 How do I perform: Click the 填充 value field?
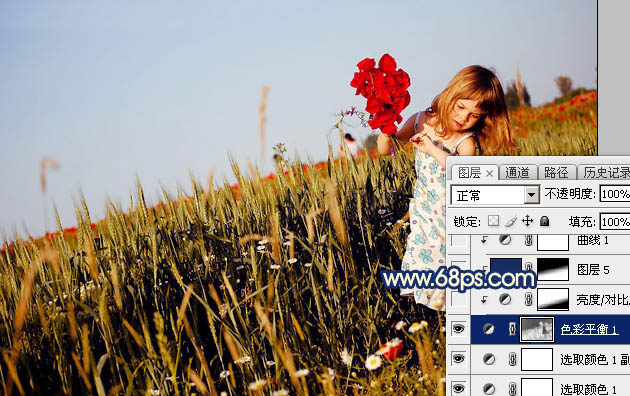pyautogui.click(x=615, y=221)
